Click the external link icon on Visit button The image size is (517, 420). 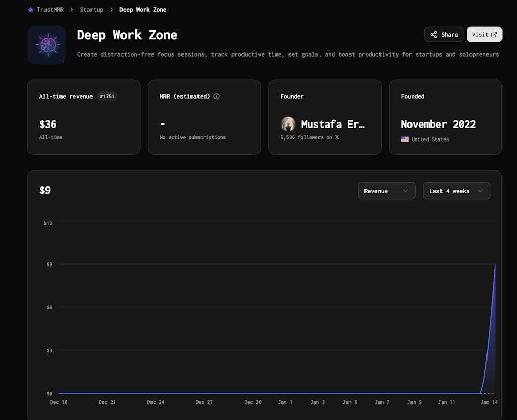[495, 34]
